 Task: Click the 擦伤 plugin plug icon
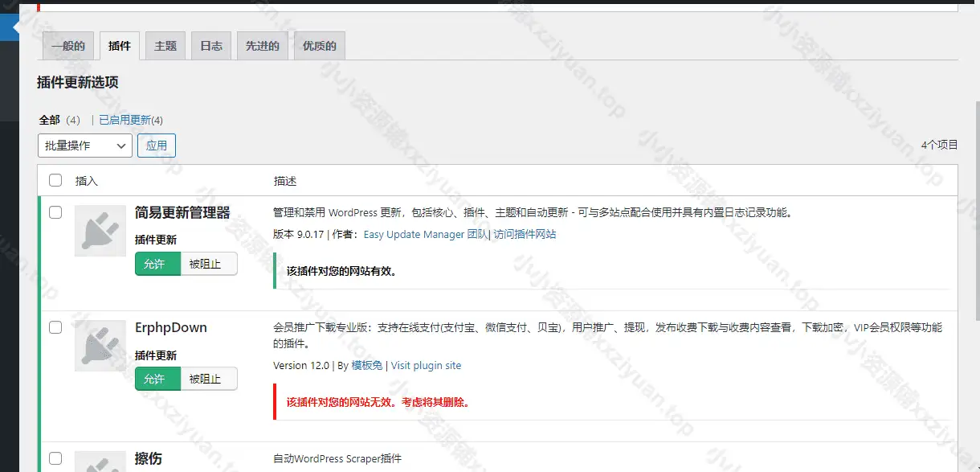click(100, 462)
